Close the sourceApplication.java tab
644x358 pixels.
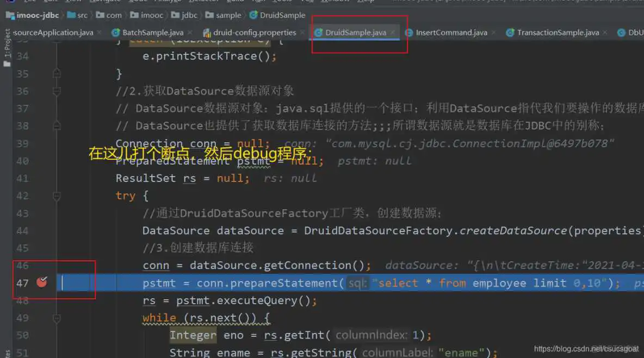tap(100, 33)
